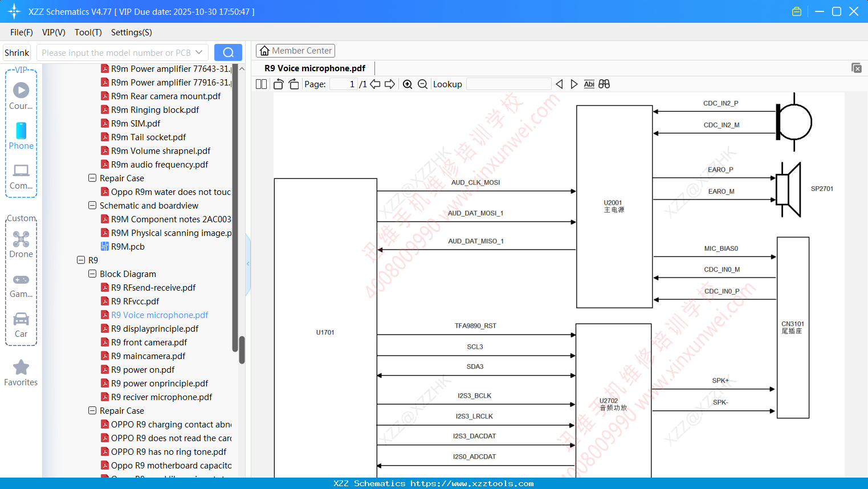The width and height of the screenshot is (868, 489).
Task: Click the Member Center home icon
Action: tap(264, 51)
